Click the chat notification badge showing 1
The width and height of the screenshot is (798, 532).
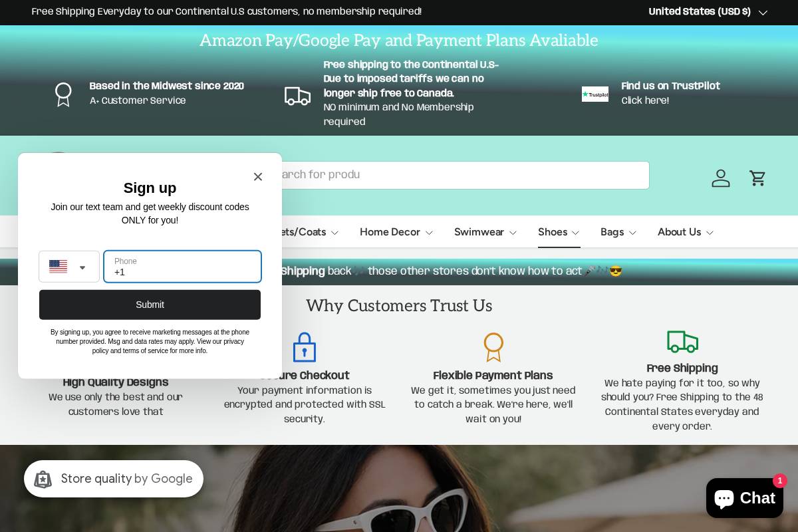click(780, 481)
